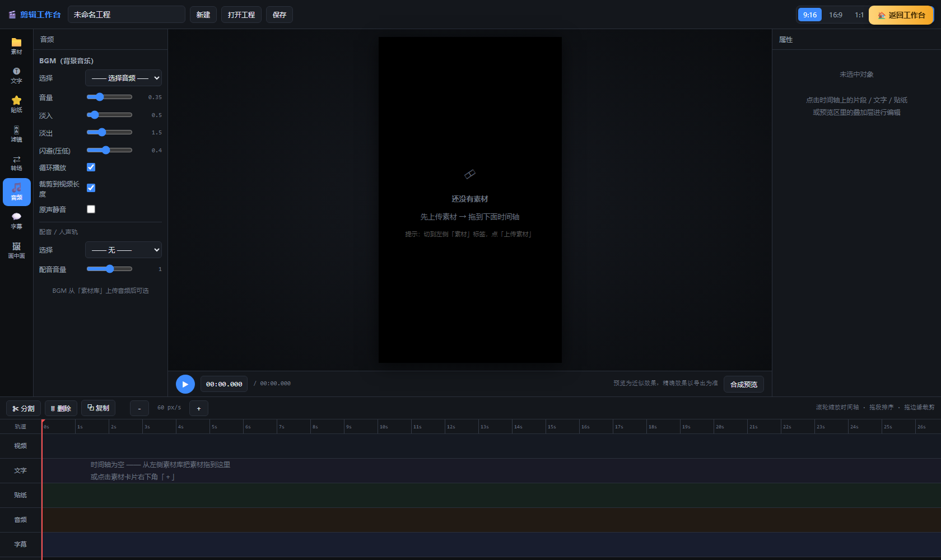
Task: Click the 未命名工程 project name field
Action: coord(127,15)
